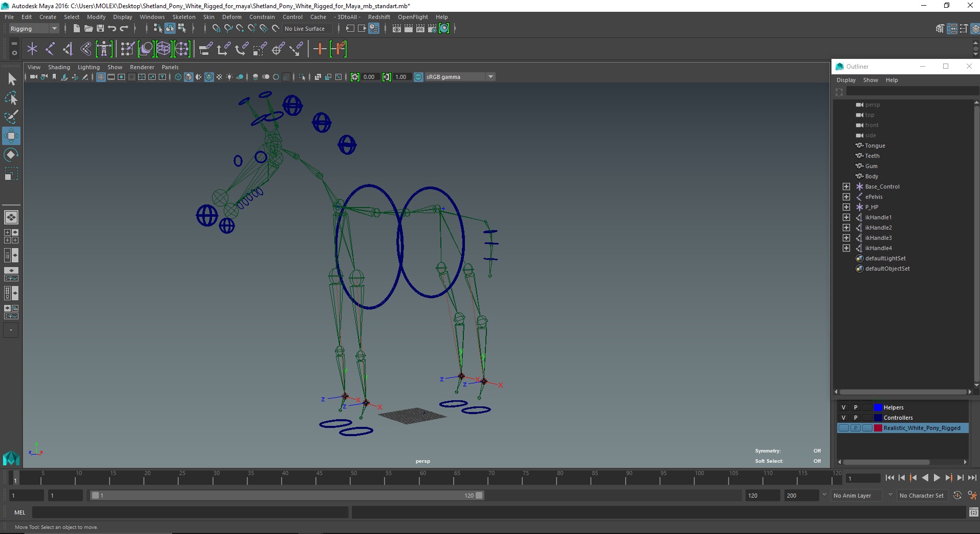Toggle Auto Keyframe button
The image size is (980, 534).
(957, 496)
